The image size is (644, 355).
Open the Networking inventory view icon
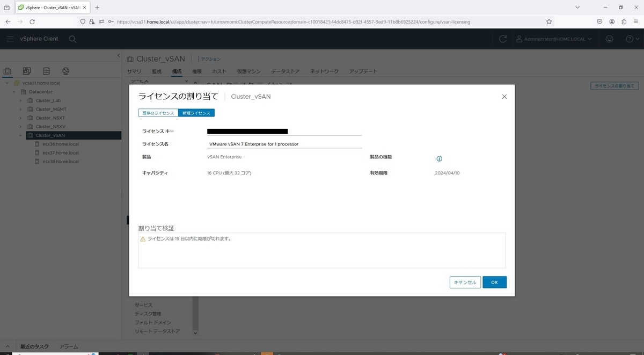(65, 71)
